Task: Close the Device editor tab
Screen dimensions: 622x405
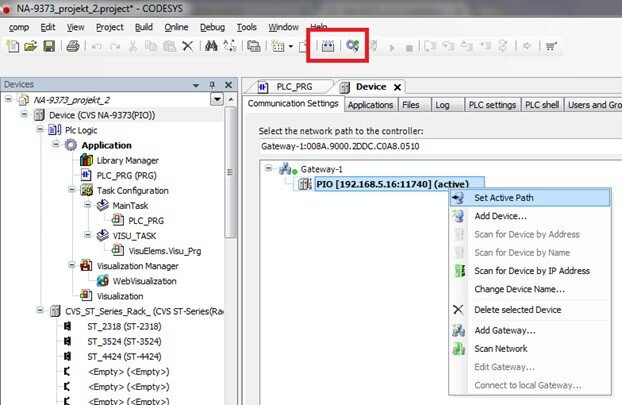Action: [x=397, y=87]
